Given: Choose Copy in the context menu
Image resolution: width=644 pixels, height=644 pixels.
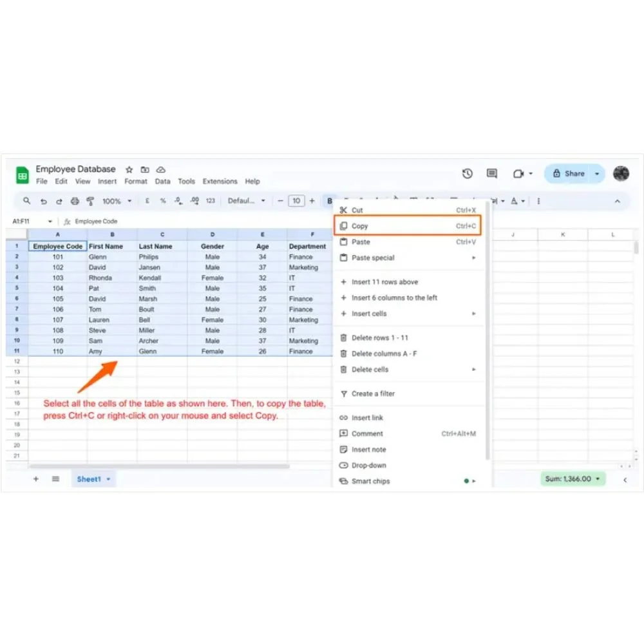Looking at the screenshot, I should coord(408,226).
